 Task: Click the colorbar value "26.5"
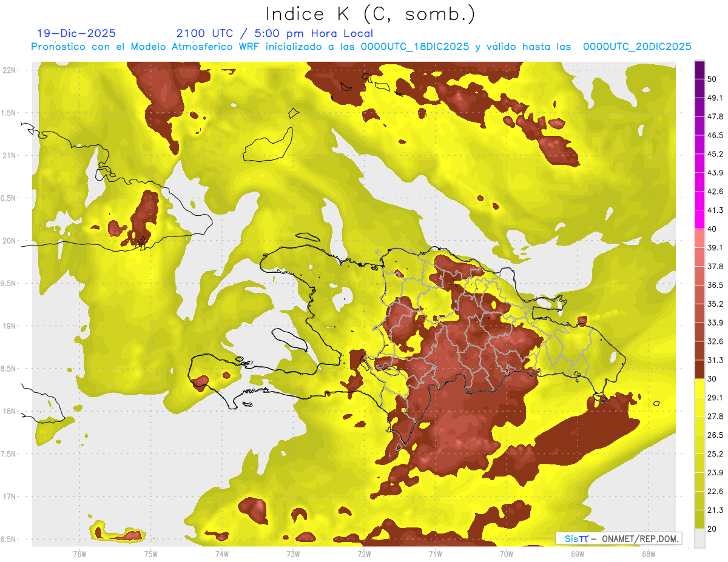(x=715, y=435)
